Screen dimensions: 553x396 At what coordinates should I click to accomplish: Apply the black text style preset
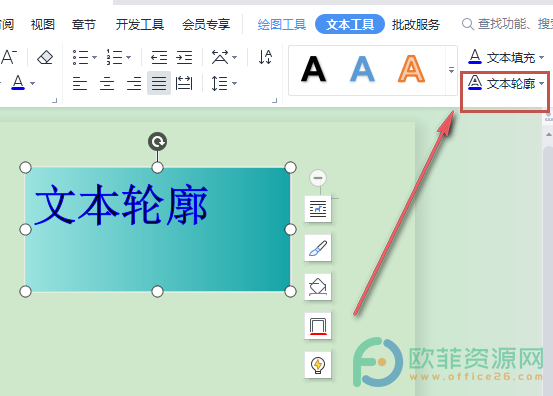(x=313, y=69)
